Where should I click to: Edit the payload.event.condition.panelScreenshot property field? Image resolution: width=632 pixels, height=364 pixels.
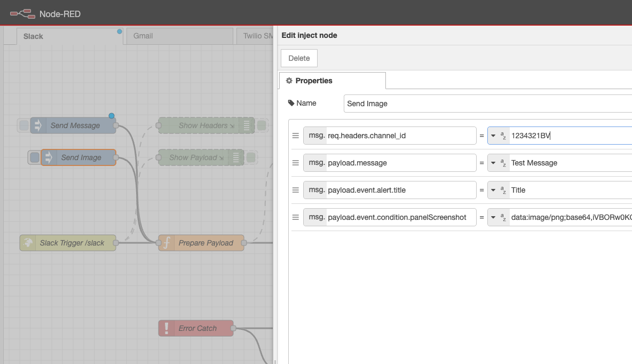coord(401,217)
